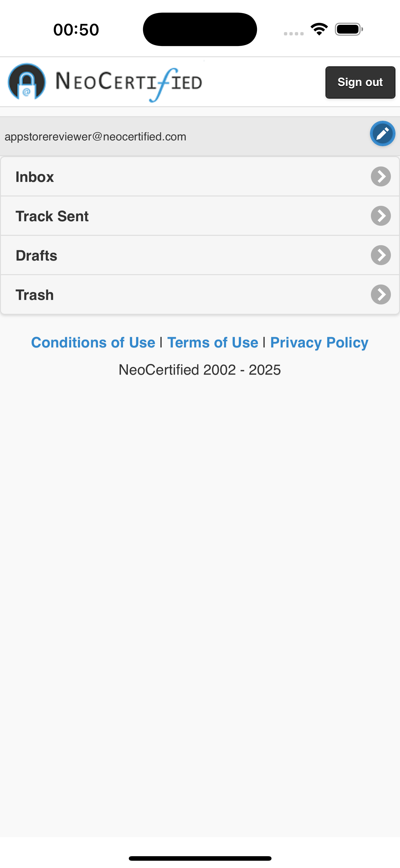Click the chevron arrow beside Inbox

(x=381, y=176)
